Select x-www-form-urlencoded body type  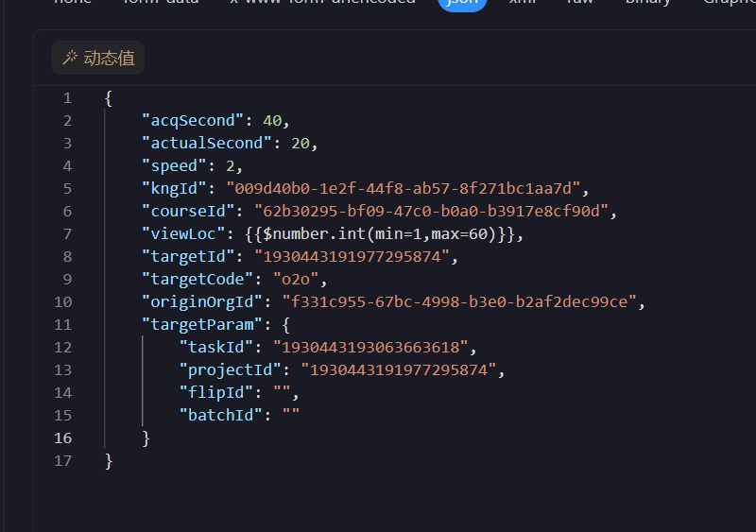coord(322,3)
